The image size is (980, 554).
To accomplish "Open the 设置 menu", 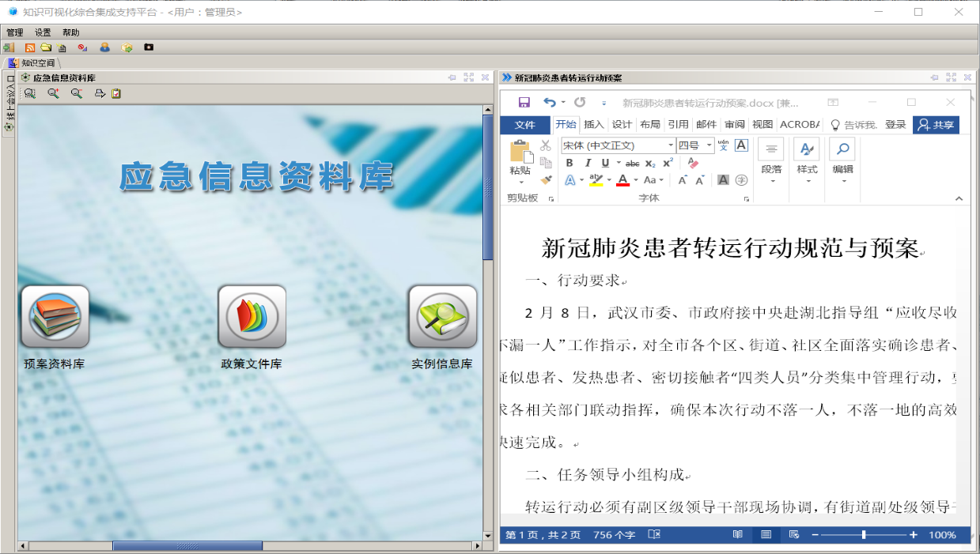I will [43, 32].
